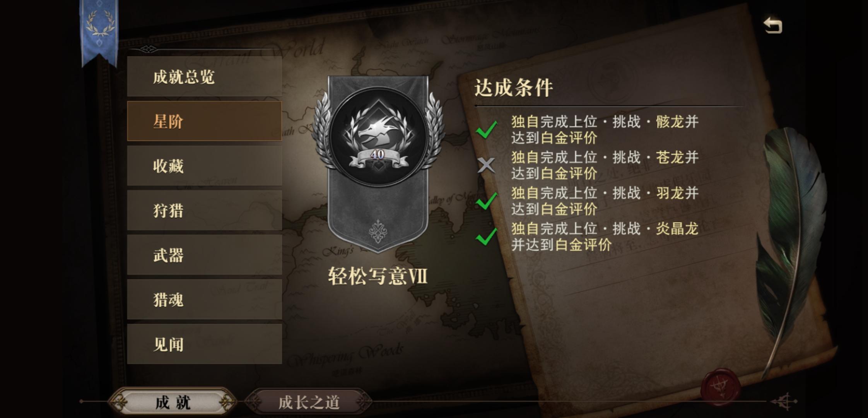
Task: Tap the blue laurel banner icon
Action: [100, 31]
